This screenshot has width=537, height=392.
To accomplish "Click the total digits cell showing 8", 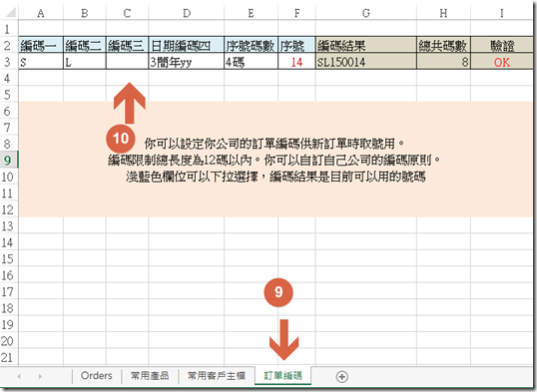I will click(443, 61).
